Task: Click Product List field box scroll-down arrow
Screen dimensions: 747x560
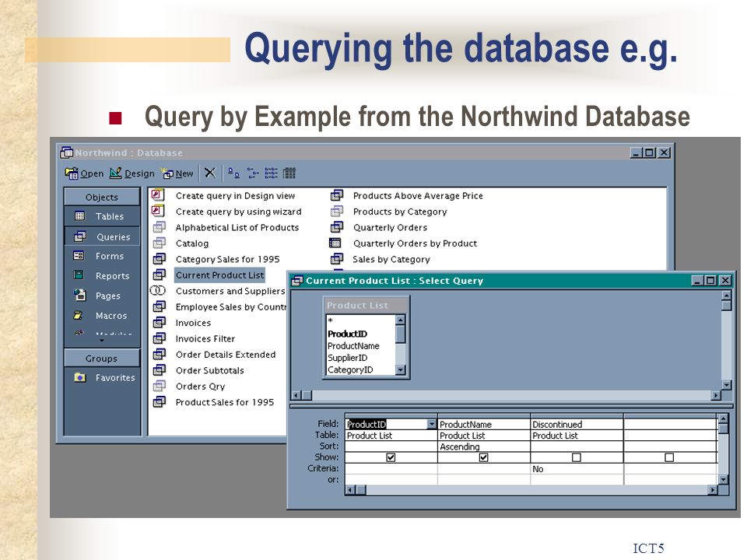Action: pyautogui.click(x=400, y=370)
